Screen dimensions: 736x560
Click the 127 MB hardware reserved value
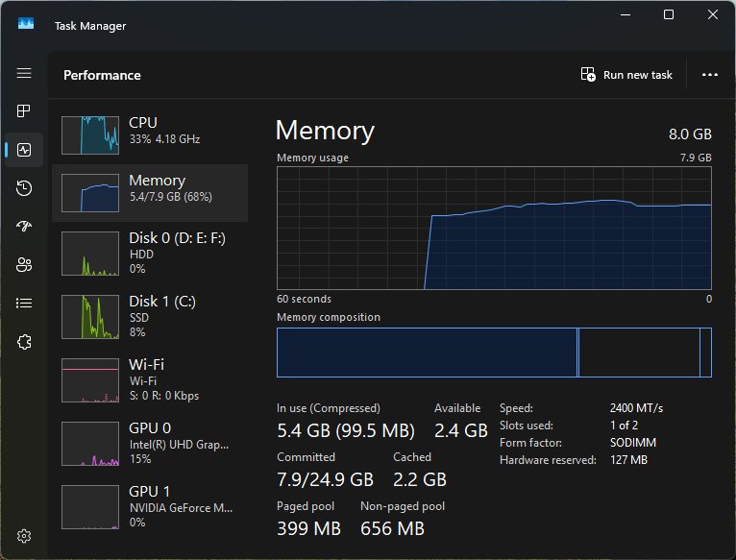point(628,460)
